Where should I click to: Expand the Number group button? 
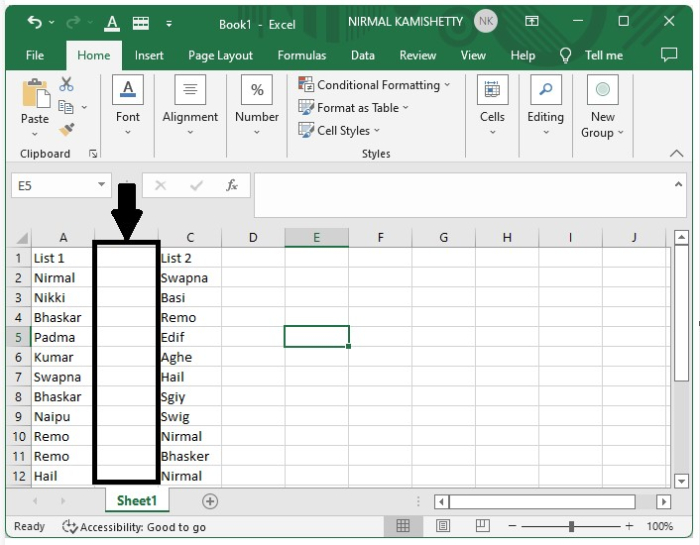[x=257, y=105]
